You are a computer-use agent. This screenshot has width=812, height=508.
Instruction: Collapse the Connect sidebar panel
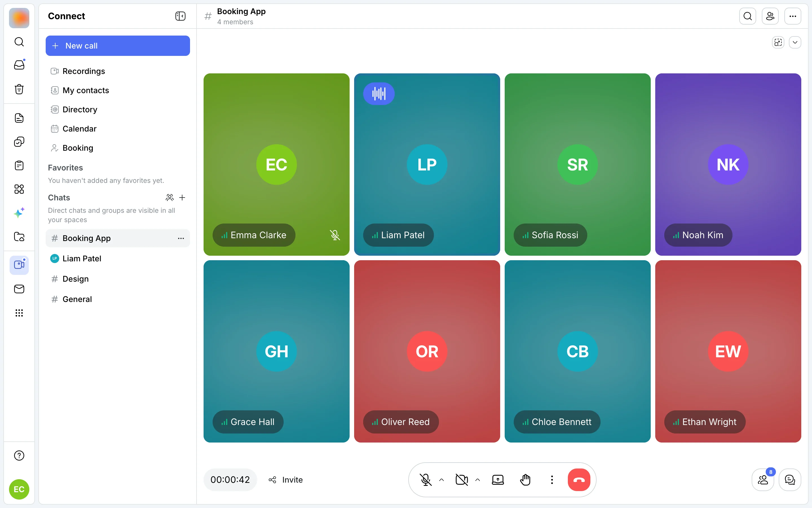click(x=180, y=16)
